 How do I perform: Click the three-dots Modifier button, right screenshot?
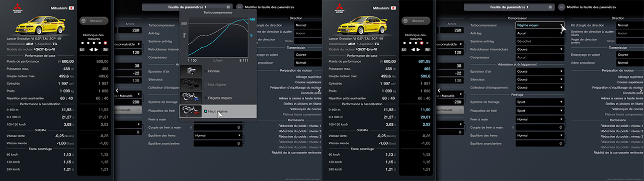(561, 7)
